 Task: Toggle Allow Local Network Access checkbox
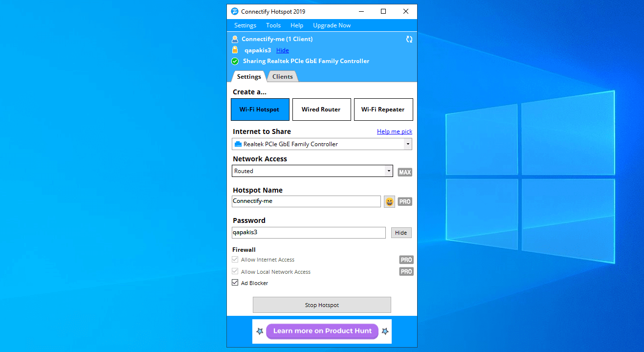[x=235, y=271]
